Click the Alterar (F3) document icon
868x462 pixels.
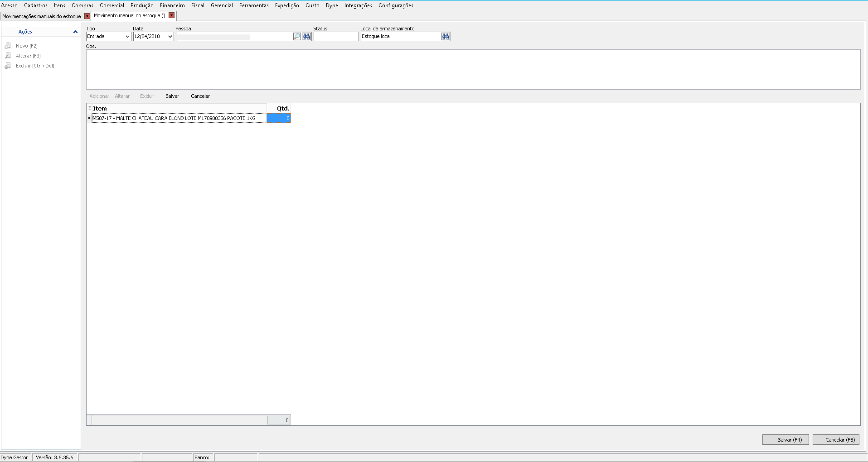tap(8, 55)
